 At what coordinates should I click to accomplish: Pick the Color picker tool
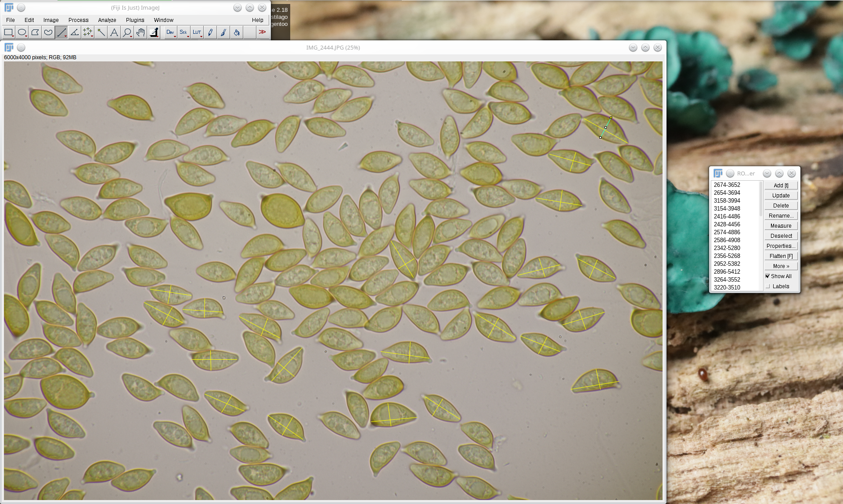click(154, 32)
